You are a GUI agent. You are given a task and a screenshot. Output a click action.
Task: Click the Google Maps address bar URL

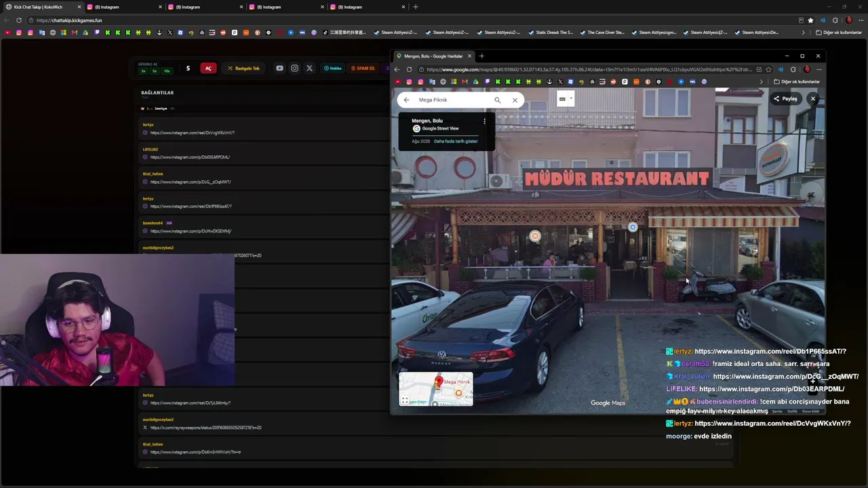click(x=589, y=69)
